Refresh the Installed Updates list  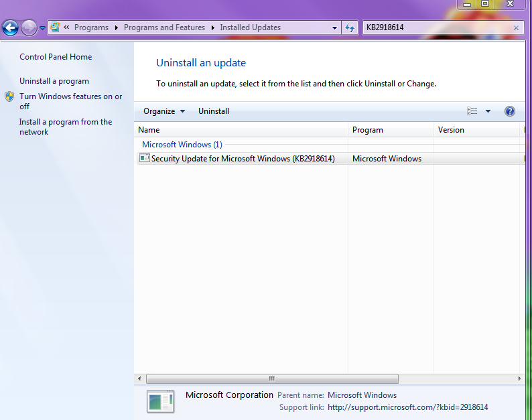[350, 28]
